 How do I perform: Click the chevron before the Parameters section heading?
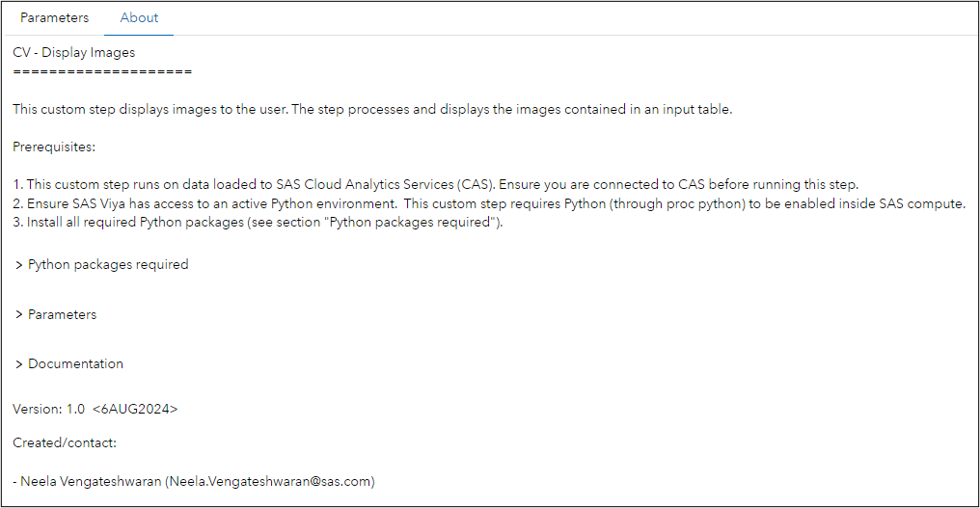pos(18,315)
